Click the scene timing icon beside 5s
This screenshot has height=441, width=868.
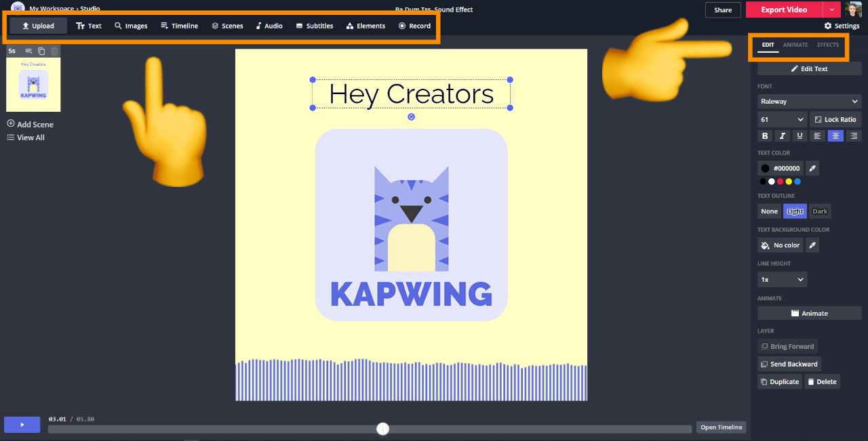28,51
